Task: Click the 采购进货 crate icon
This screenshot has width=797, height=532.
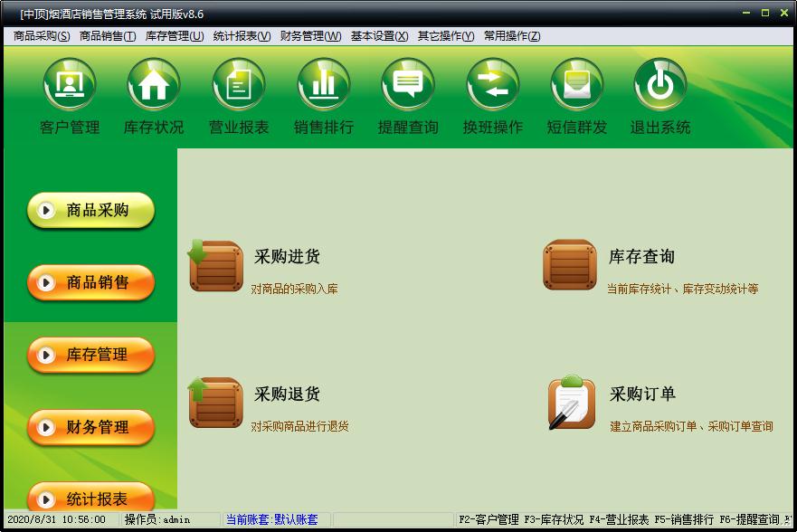Action: [x=215, y=265]
